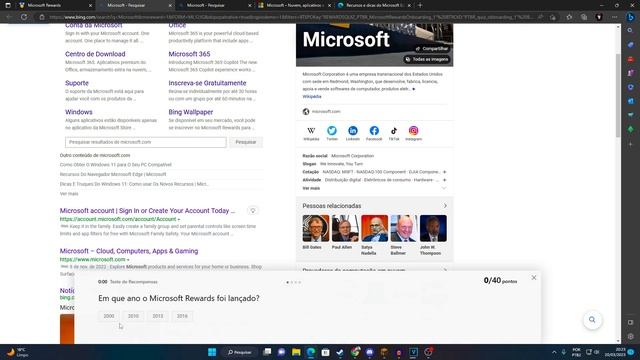This screenshot has width=640, height=360.
Task: Open Microsoft Edge from taskbar
Action: tap(311, 352)
